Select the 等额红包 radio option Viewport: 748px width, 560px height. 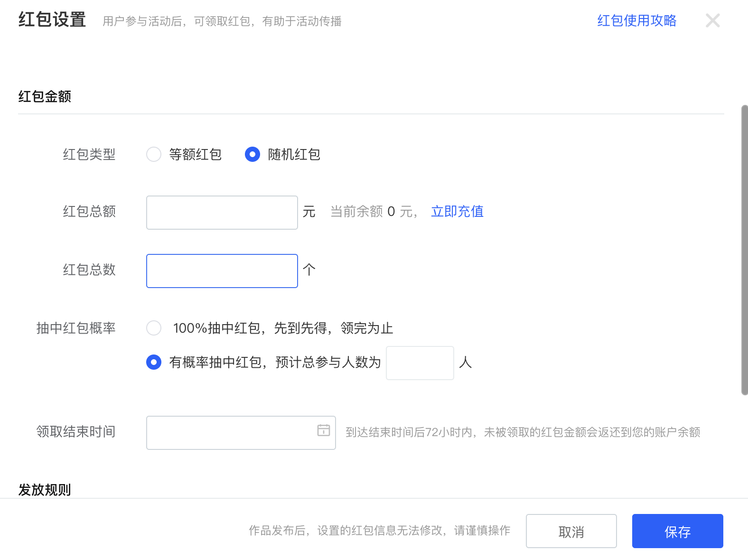[x=154, y=154]
